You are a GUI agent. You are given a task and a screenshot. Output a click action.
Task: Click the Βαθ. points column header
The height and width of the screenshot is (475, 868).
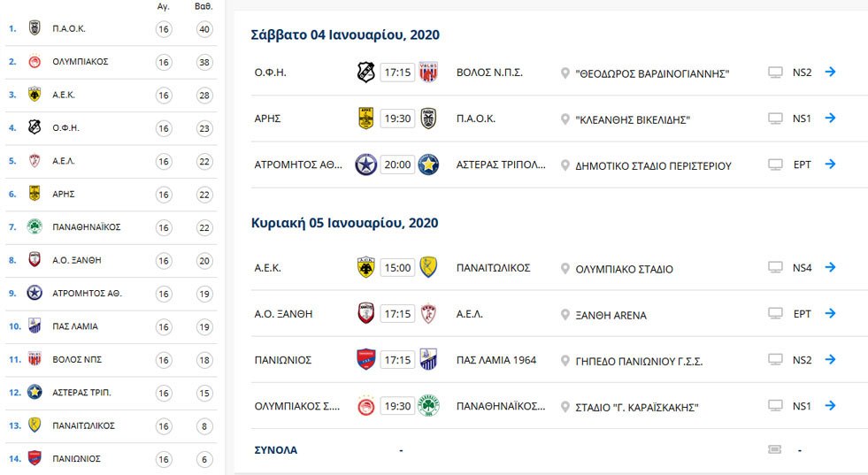[x=204, y=7]
